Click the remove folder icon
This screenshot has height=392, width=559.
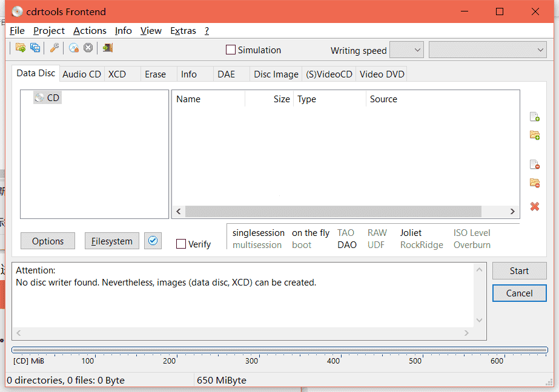(534, 183)
